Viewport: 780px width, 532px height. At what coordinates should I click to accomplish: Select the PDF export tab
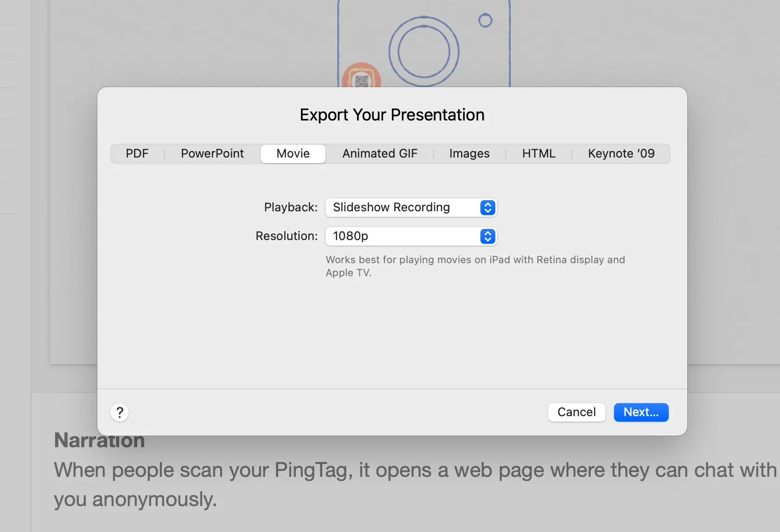(x=137, y=153)
